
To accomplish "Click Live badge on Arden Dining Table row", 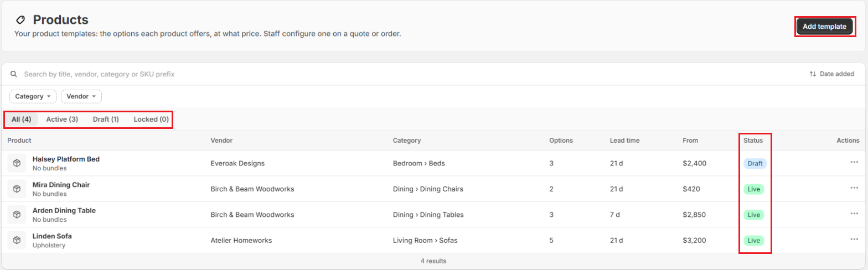I will [x=754, y=215].
